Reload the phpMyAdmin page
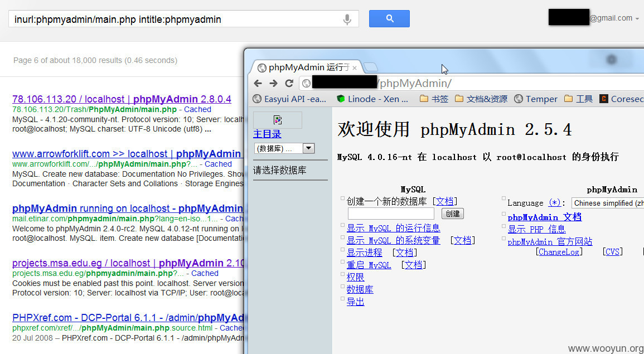This screenshot has height=354, width=644. tap(289, 84)
